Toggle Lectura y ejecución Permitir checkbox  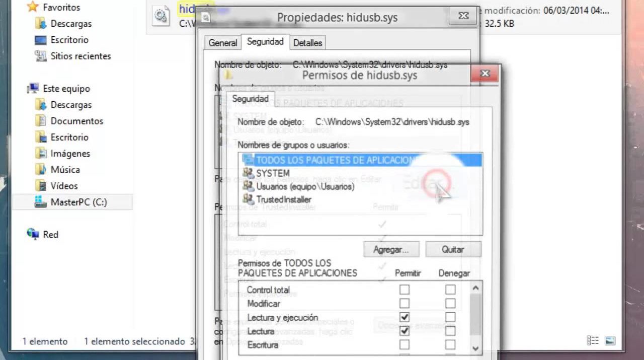(x=404, y=317)
